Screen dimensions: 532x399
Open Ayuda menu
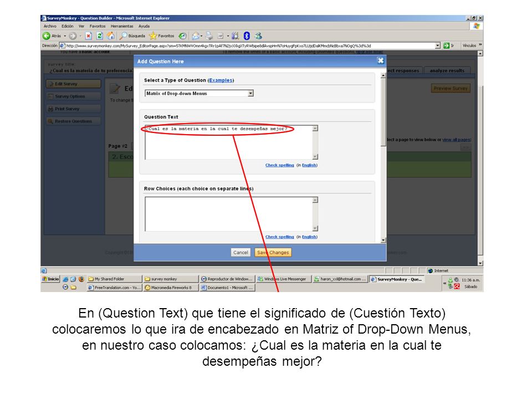pyautogui.click(x=144, y=26)
